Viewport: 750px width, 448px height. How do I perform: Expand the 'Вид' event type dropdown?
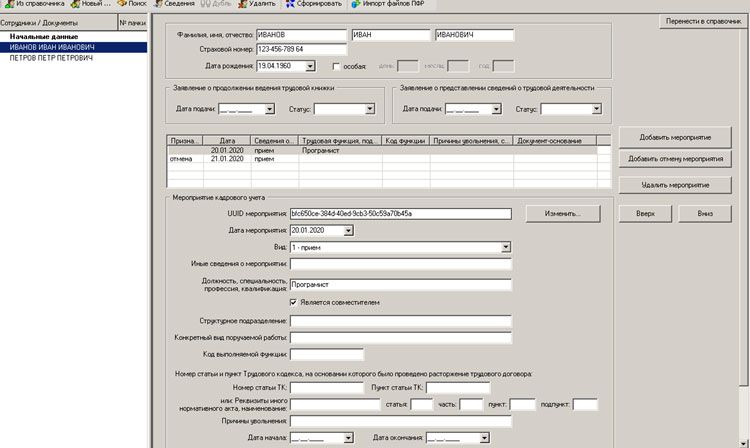506,247
